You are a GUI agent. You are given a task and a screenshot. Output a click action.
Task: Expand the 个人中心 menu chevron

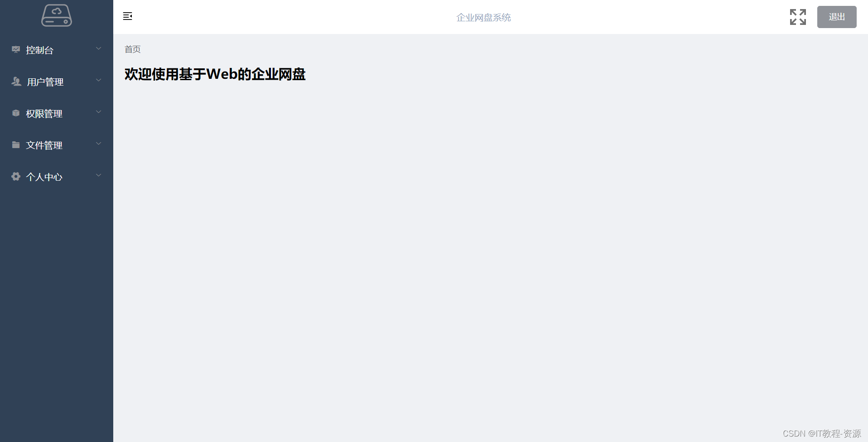(x=99, y=175)
